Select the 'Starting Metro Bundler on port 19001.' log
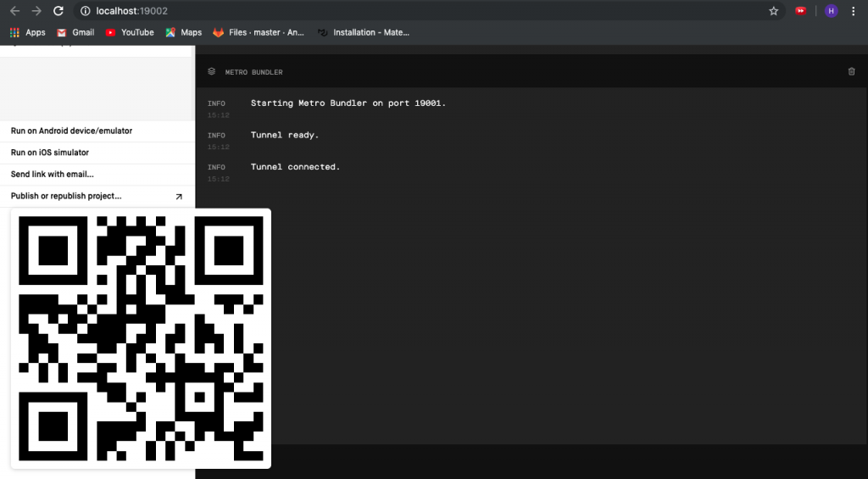This screenshot has width=868, height=479. click(348, 103)
